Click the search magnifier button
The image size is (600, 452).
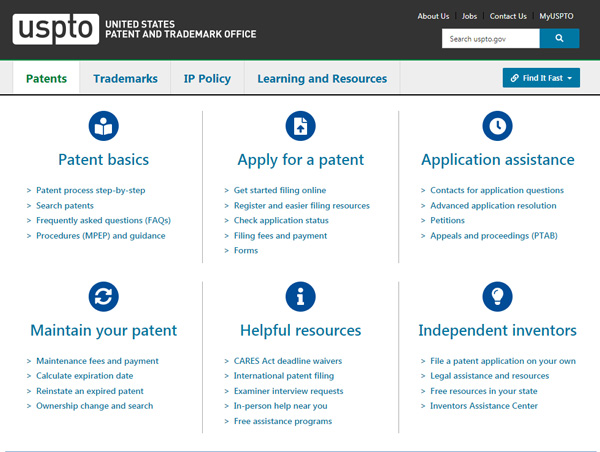(559, 38)
